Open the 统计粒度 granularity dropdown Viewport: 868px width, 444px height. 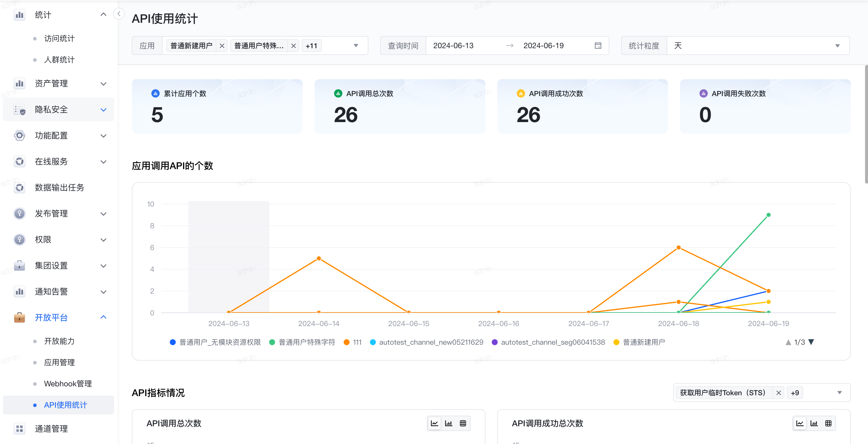758,46
